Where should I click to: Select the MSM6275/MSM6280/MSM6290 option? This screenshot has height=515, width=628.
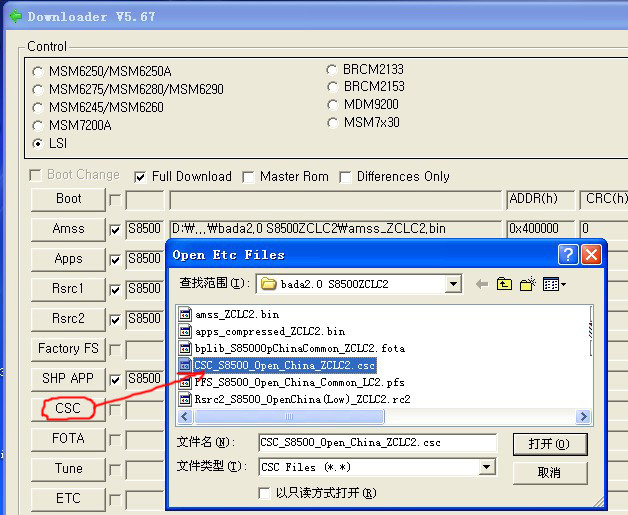pyautogui.click(x=38, y=89)
